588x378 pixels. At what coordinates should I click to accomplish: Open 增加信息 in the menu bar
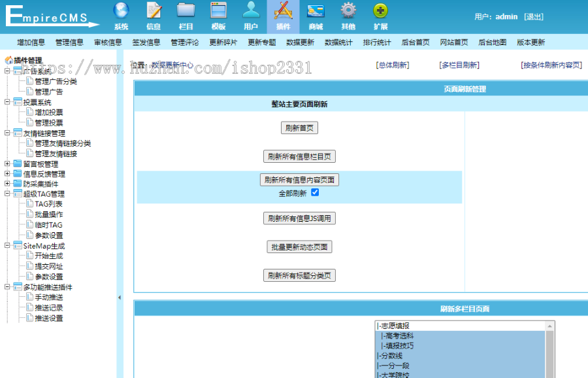31,43
